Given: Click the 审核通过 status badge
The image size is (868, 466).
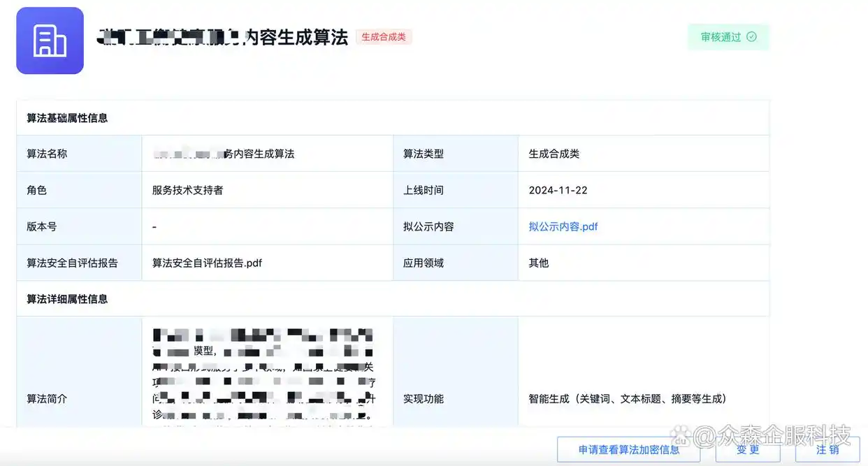Looking at the screenshot, I should click(728, 36).
